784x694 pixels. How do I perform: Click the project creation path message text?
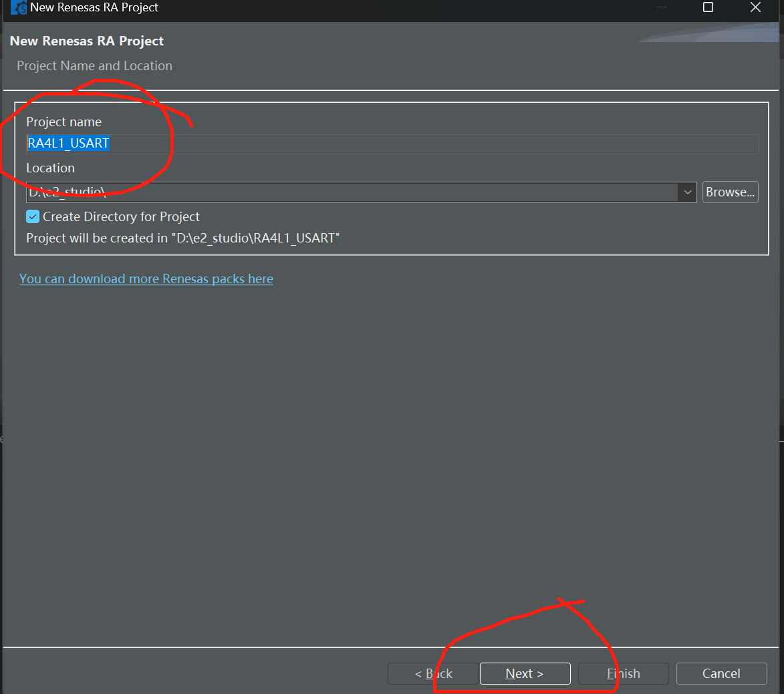183,238
